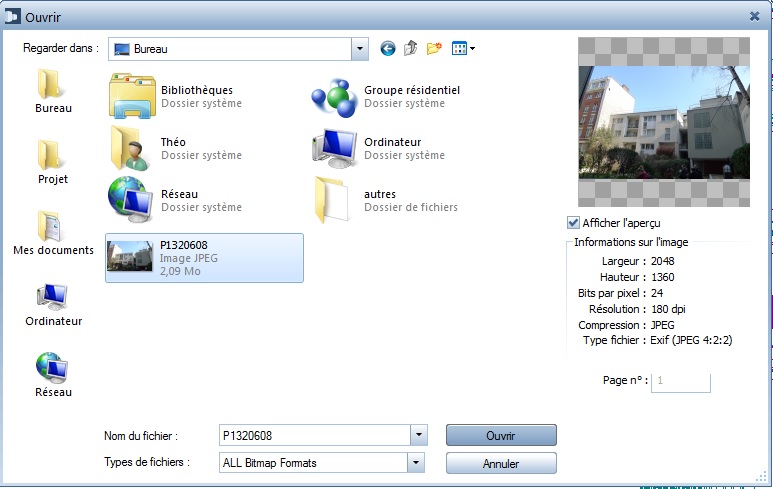Viewport: 773px width, 489px height.
Task: Click the Largeur value '2048'
Action: (x=663, y=261)
